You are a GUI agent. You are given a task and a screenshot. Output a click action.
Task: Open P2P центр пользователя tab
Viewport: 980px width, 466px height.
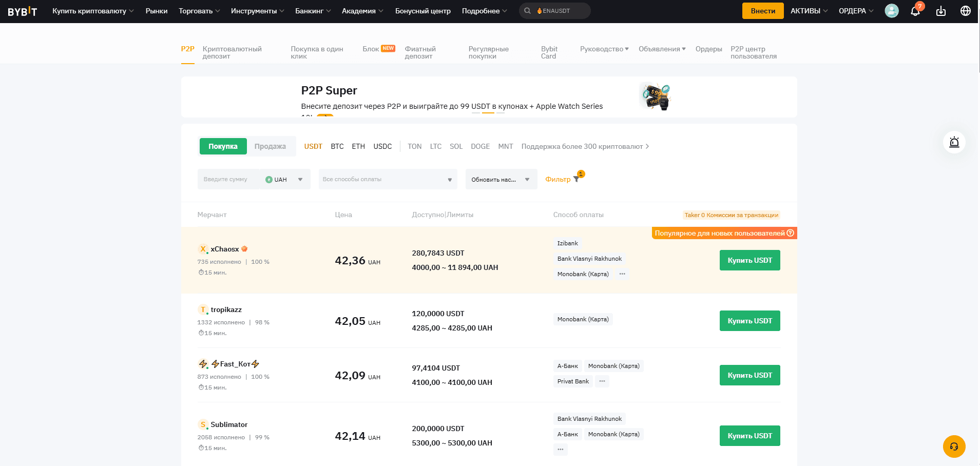point(754,52)
